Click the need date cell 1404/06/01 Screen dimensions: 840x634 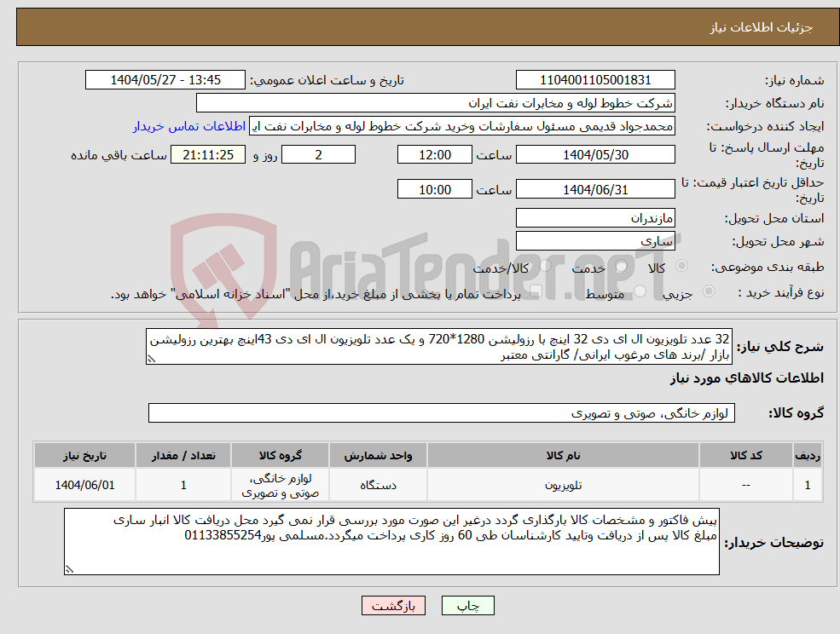tap(84, 485)
